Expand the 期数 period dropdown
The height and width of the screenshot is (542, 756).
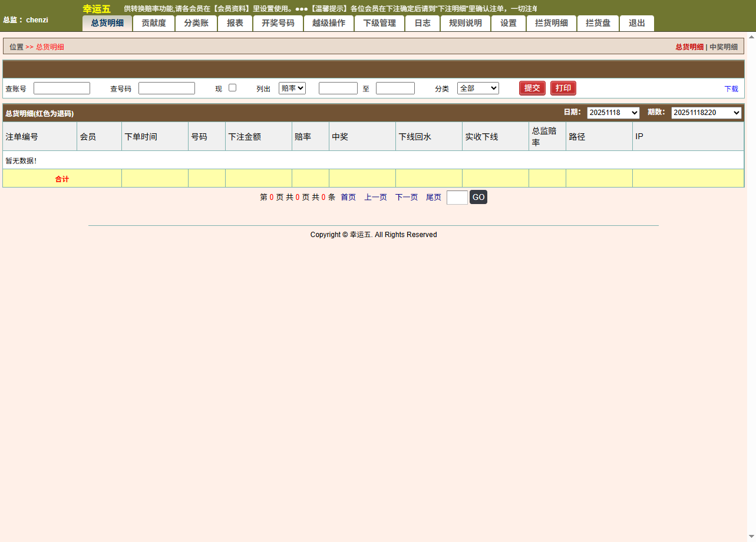coord(706,113)
